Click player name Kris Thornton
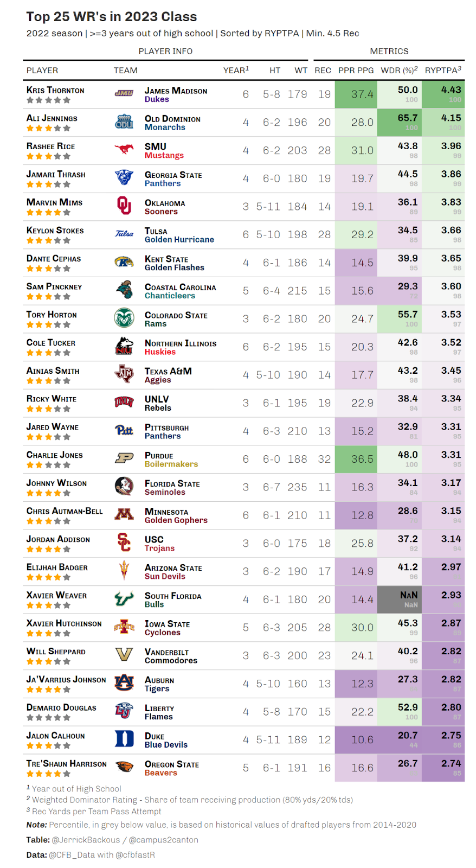The height and width of the screenshot is (868, 476). (55, 90)
